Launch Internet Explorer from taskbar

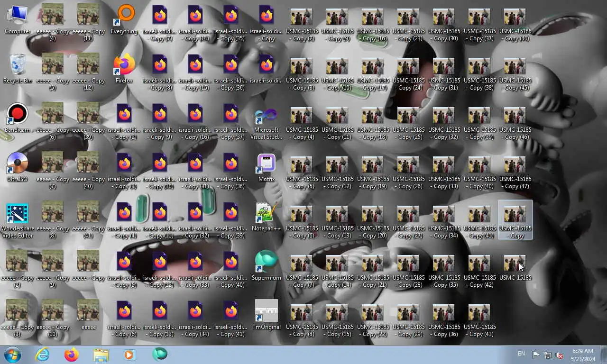[42, 355]
